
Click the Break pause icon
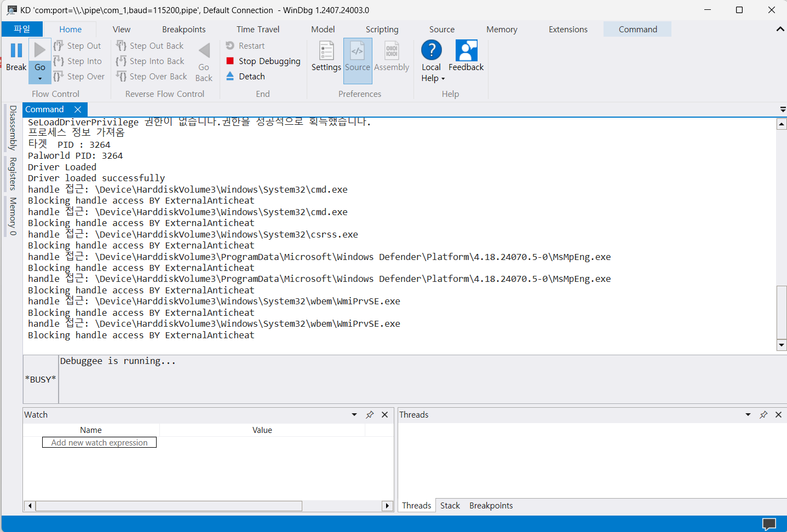pyautogui.click(x=16, y=50)
